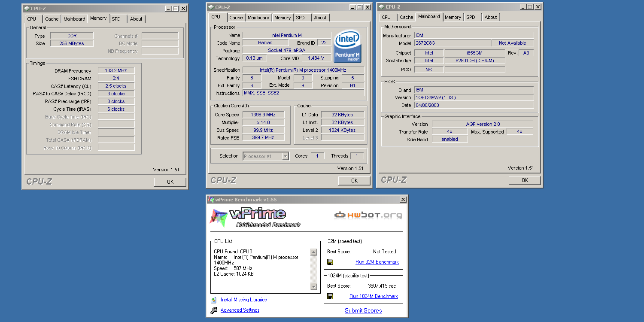Screen dimensions: 644x322
Task: Click Submit Scores link
Action: click(x=363, y=310)
